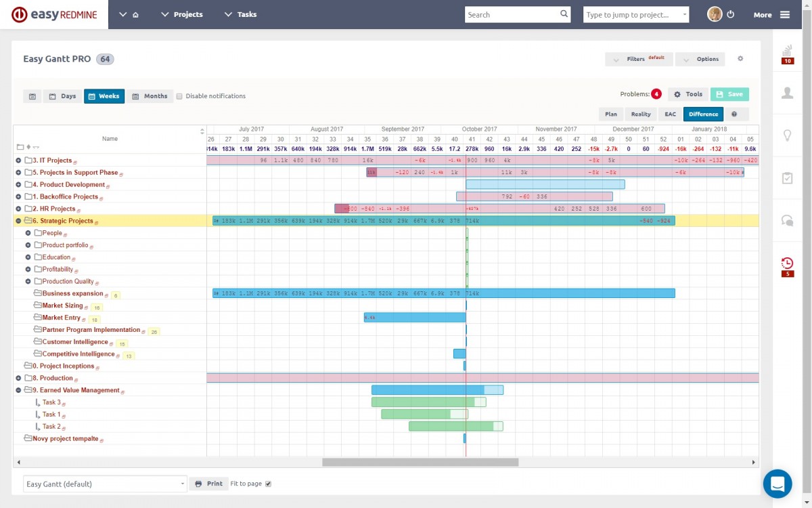The height and width of the screenshot is (508, 812).
Task: Toggle Disable notifications checkbox
Action: (179, 96)
